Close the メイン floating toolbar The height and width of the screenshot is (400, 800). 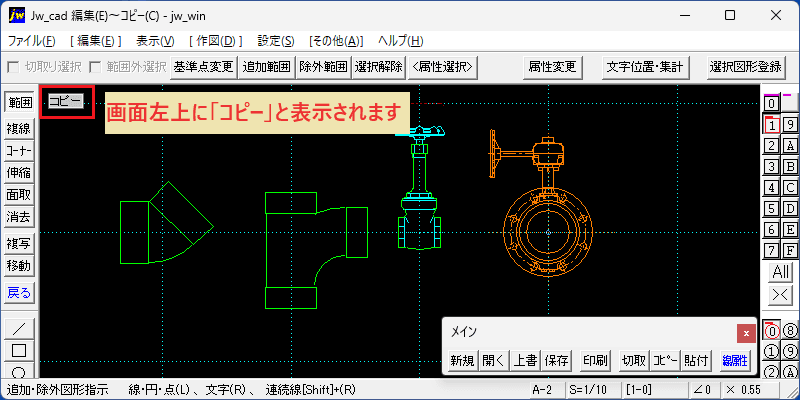[746, 334]
